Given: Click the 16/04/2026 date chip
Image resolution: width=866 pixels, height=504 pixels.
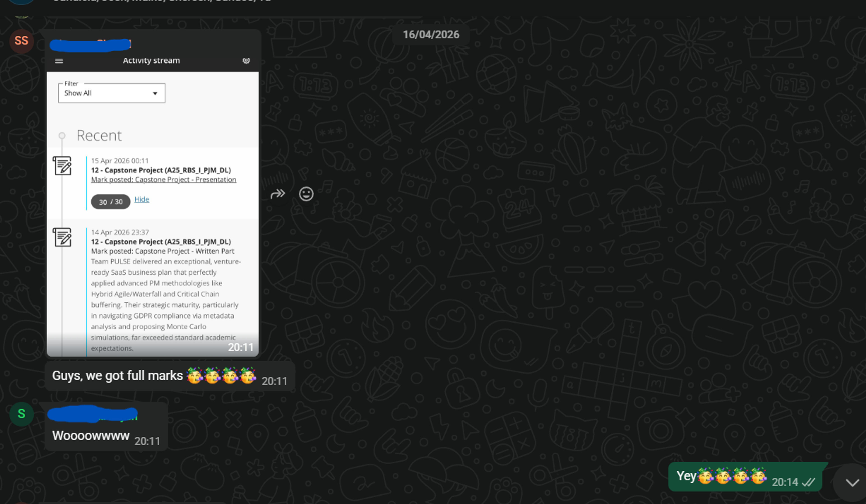Looking at the screenshot, I should click(x=431, y=35).
